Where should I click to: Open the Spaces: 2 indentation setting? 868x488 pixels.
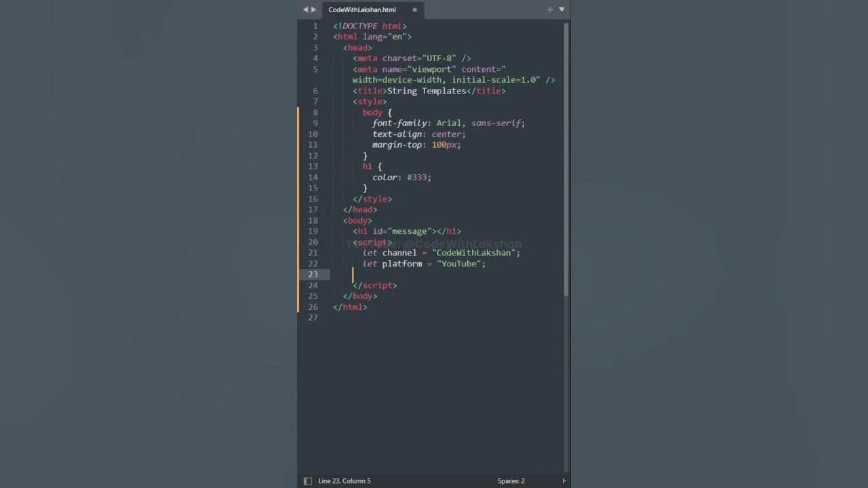pyautogui.click(x=511, y=481)
